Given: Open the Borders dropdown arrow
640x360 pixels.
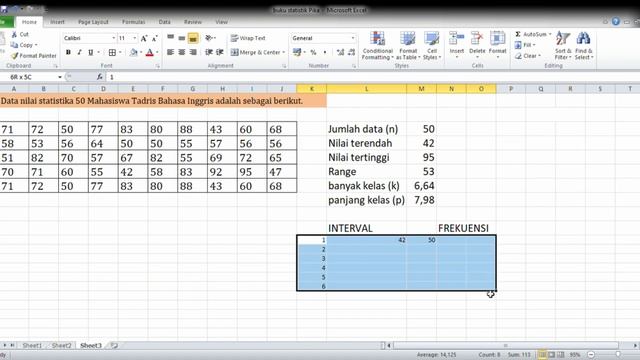Looking at the screenshot, I should [120, 52].
